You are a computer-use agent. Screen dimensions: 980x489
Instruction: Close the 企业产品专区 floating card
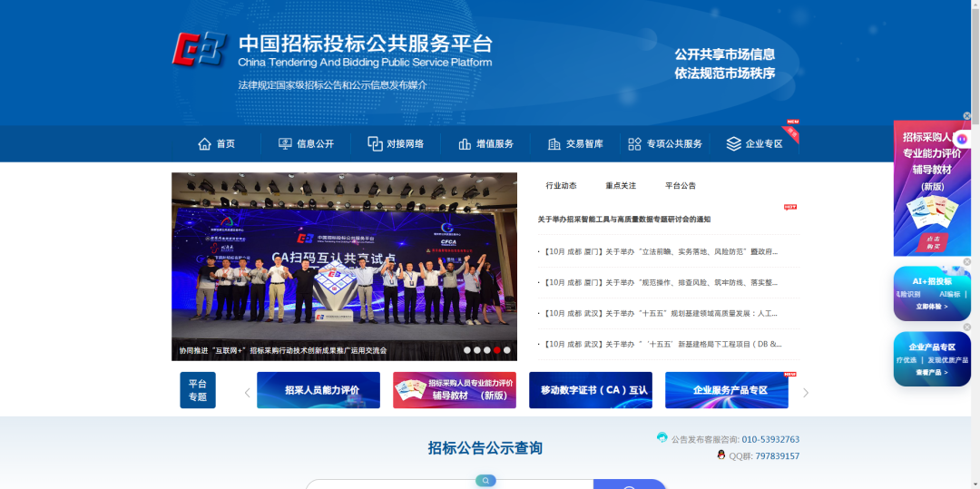pyautogui.click(x=967, y=328)
